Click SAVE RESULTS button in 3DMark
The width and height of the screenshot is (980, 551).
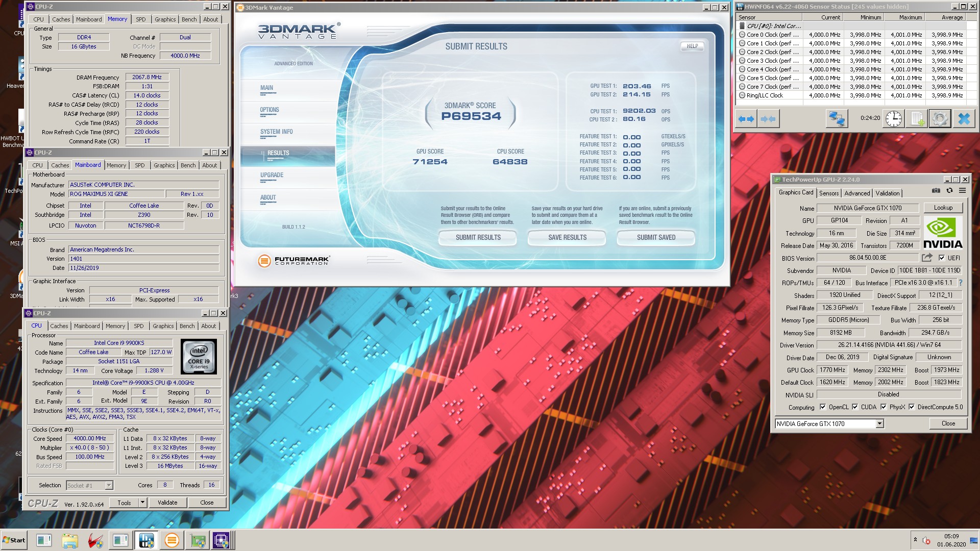[x=567, y=238]
